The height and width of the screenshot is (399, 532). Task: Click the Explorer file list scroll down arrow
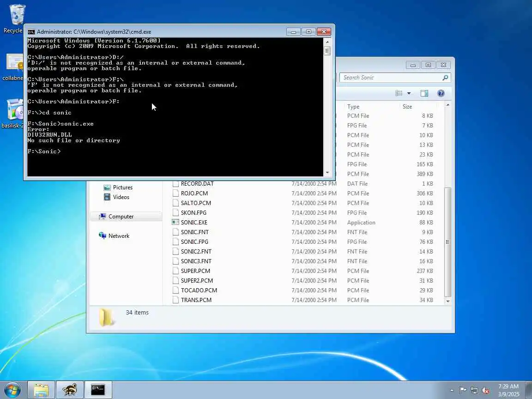click(x=448, y=301)
